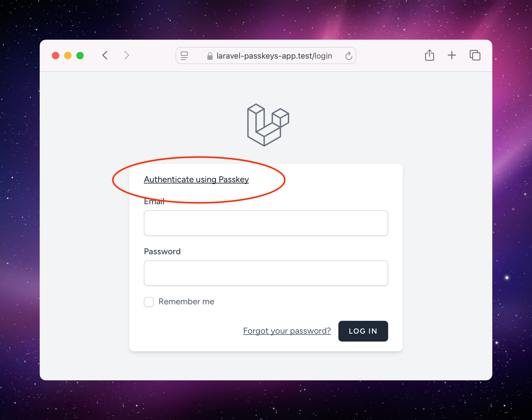Image resolution: width=532 pixels, height=420 pixels.
Task: Go back to the previous page
Action: pyautogui.click(x=105, y=56)
